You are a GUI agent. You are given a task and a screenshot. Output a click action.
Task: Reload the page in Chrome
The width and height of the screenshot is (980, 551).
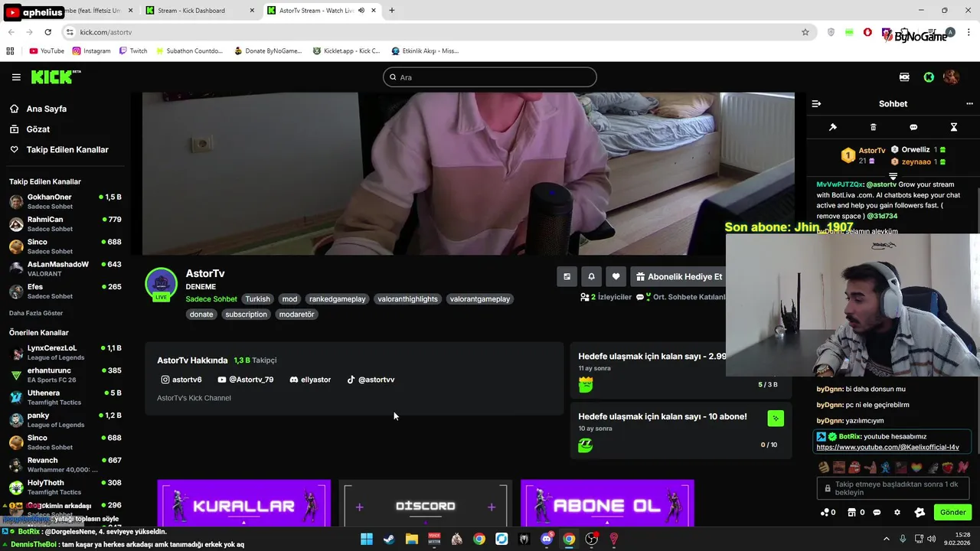click(x=47, y=32)
